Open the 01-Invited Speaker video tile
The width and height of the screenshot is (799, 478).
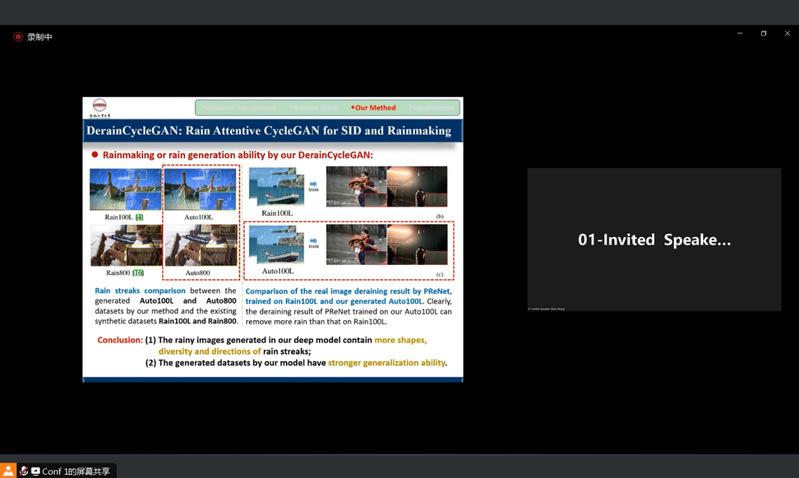654,239
